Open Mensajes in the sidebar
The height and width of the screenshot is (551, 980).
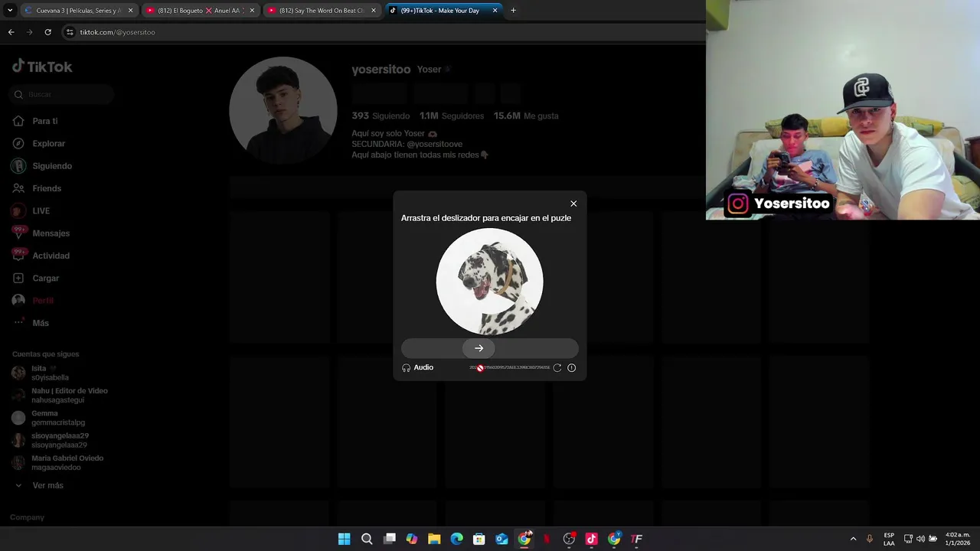pos(51,233)
